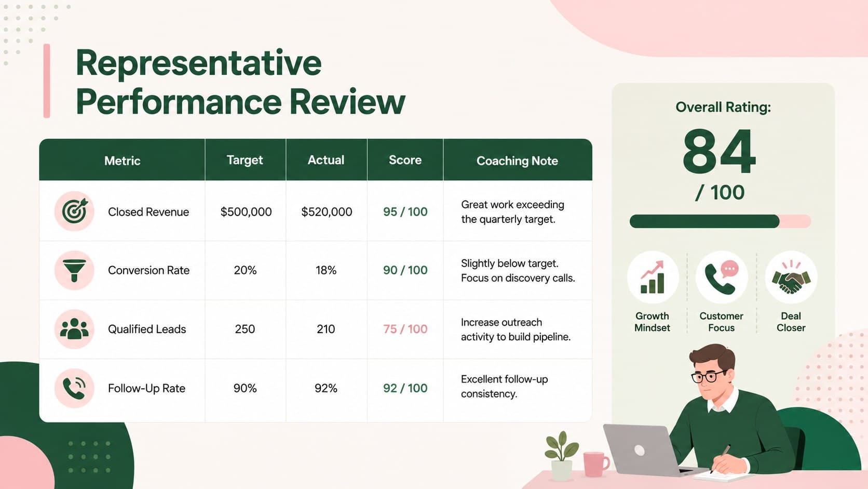
Task: Select the Score column header
Action: click(x=405, y=160)
